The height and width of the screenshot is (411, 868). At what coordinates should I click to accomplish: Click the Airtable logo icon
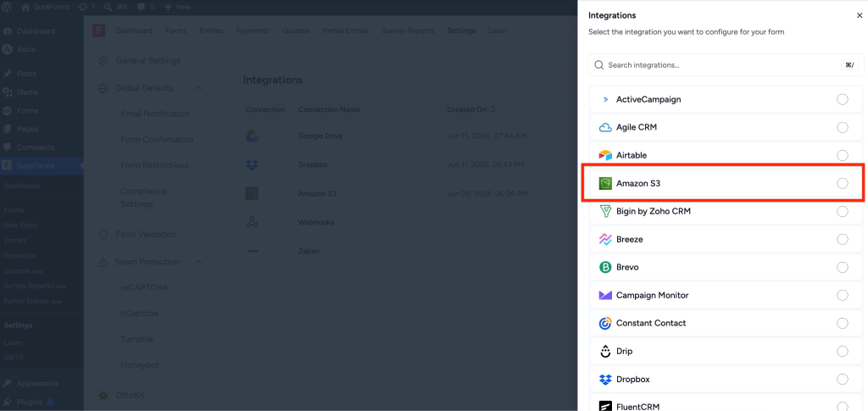click(605, 155)
